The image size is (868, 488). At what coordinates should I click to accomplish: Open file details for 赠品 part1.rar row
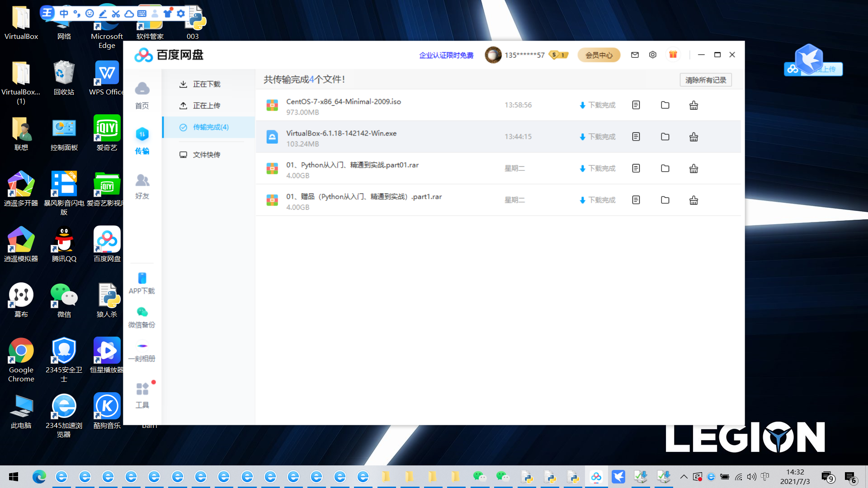pos(636,200)
